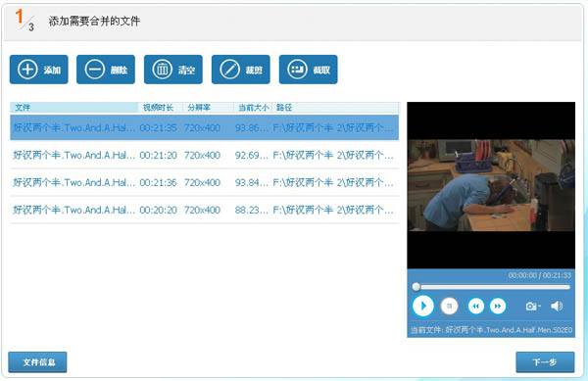Sort by 路径 column header
The height and width of the screenshot is (381, 588).
335,108
